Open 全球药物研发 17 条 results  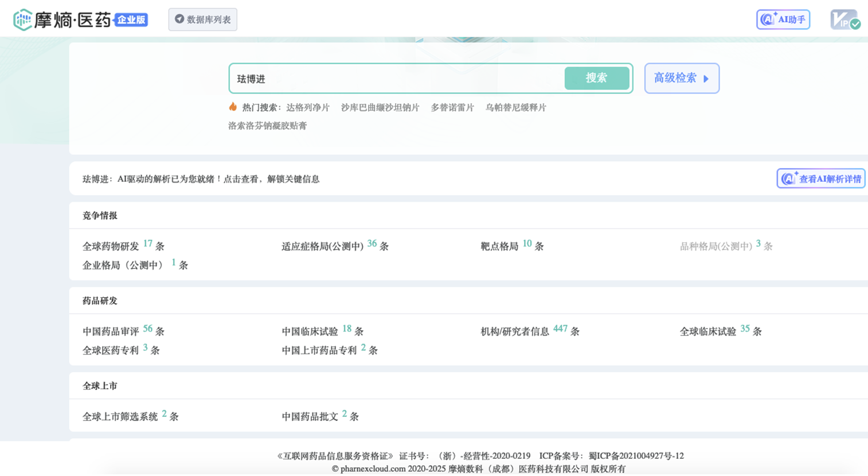pyautogui.click(x=123, y=245)
